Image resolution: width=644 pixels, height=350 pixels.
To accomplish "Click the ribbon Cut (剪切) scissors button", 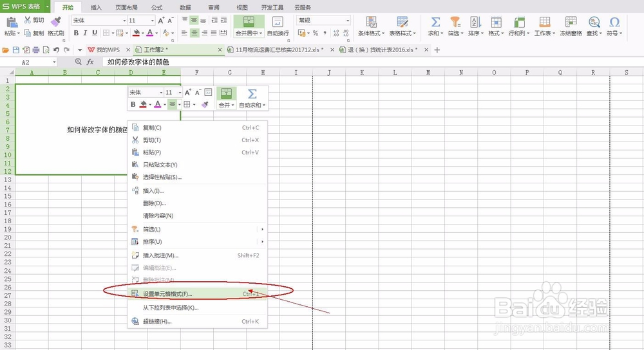I will (33, 20).
